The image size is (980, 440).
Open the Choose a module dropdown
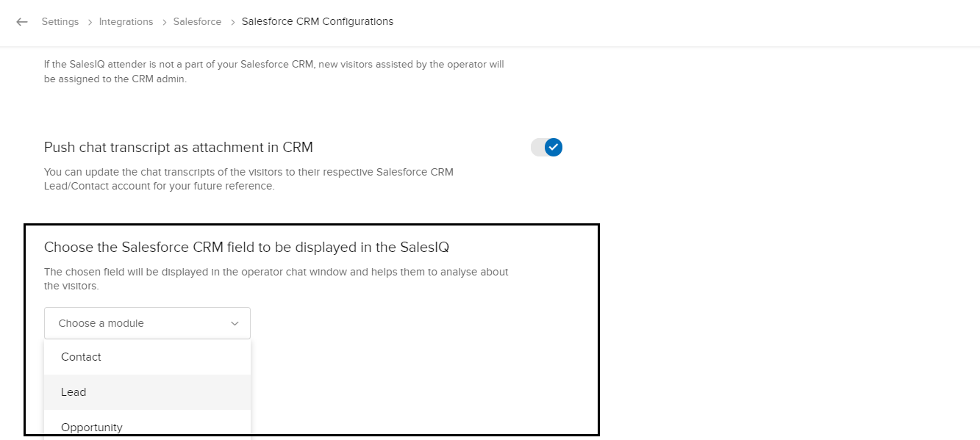pyautogui.click(x=147, y=323)
